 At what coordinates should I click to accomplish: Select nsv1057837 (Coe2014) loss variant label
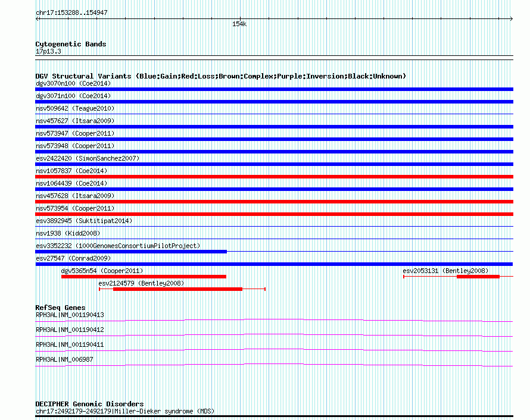pos(71,171)
